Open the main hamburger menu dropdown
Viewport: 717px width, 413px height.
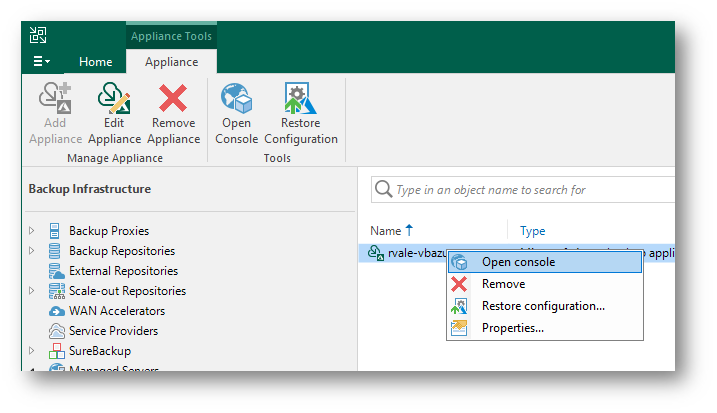[42, 62]
